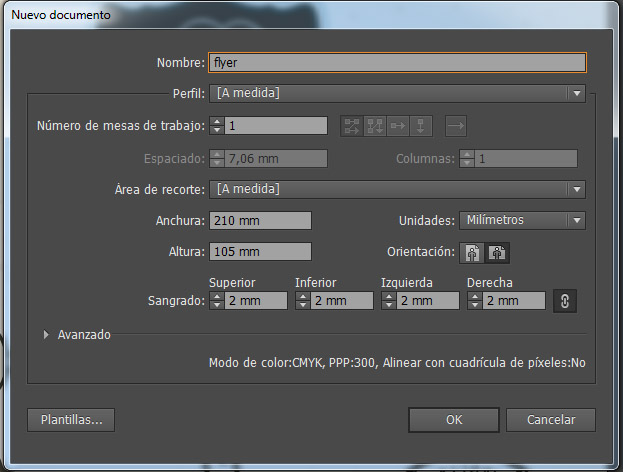Click the left-to-right layout direction arrow
The height and width of the screenshot is (472, 623).
point(456,126)
